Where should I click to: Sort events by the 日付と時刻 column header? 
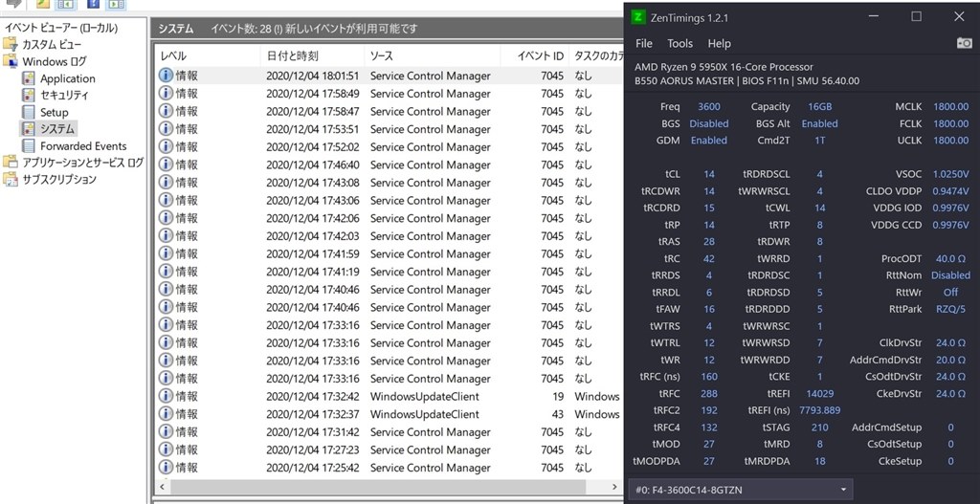pos(312,55)
